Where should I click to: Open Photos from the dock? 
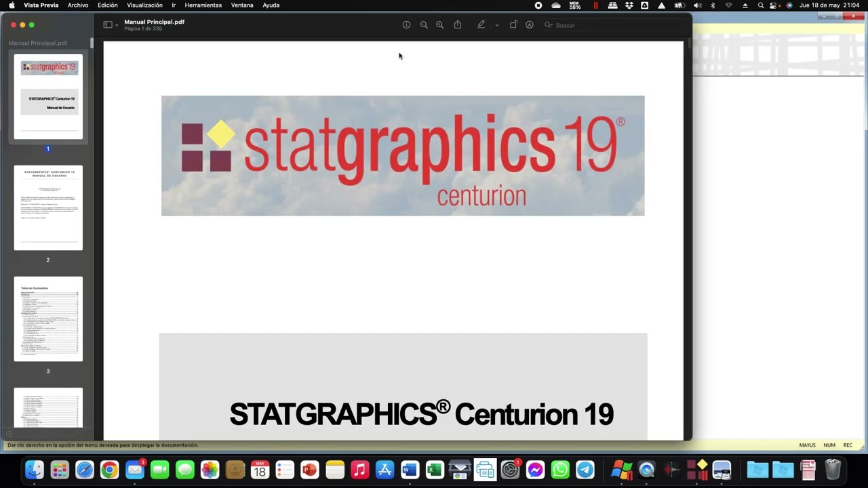point(210,470)
